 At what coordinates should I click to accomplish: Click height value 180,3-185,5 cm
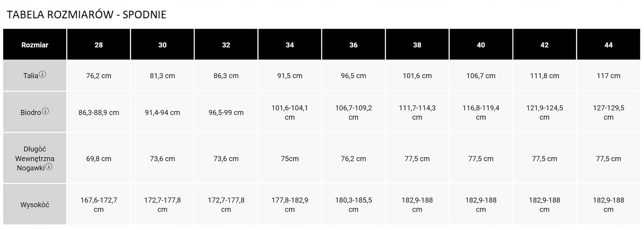click(x=354, y=205)
